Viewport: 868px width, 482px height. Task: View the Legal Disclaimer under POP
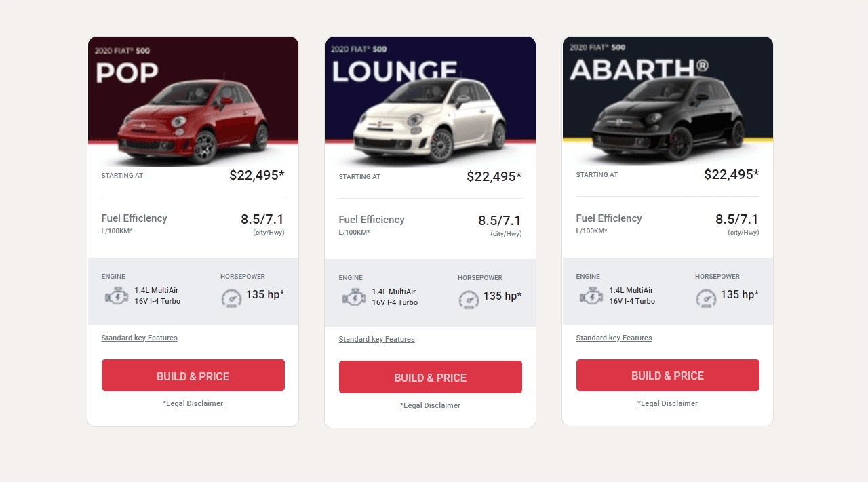point(193,403)
